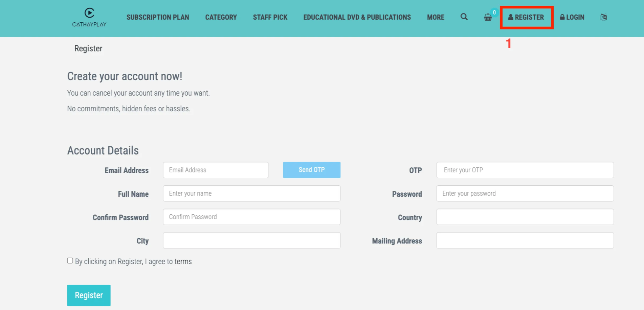Switch to the SUBSCRIPTION PLAN page
Viewport: 644px width, 310px height.
[x=158, y=17]
